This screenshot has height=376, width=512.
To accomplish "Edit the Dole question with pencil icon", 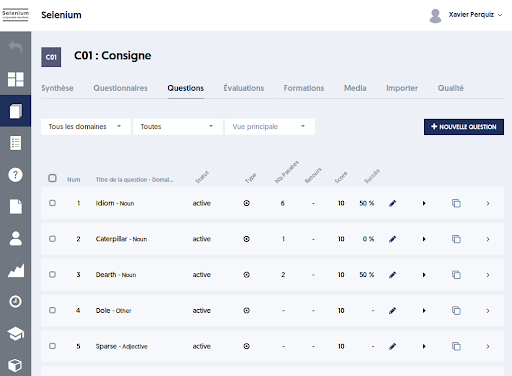I will [x=392, y=311].
